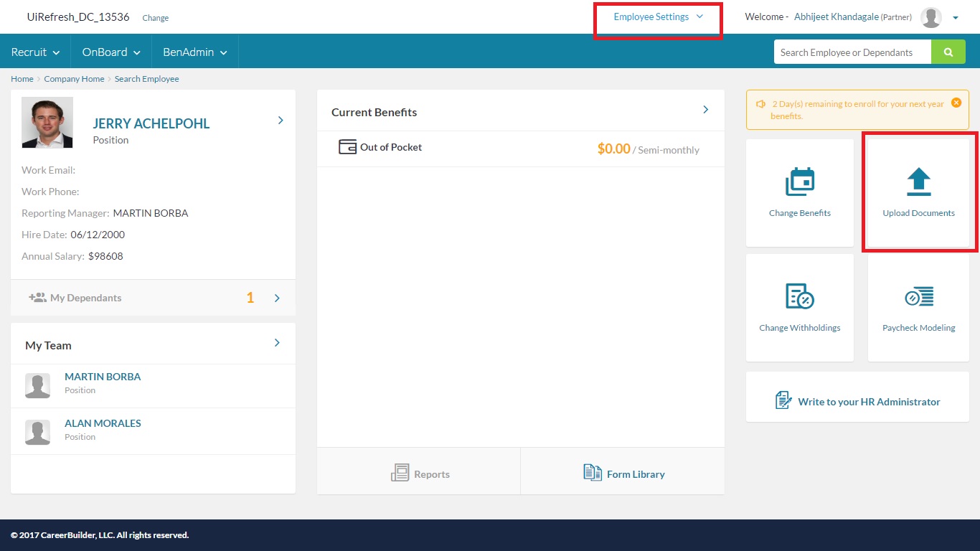
Task: Open the BenAdmin dropdown menu
Action: coord(194,52)
